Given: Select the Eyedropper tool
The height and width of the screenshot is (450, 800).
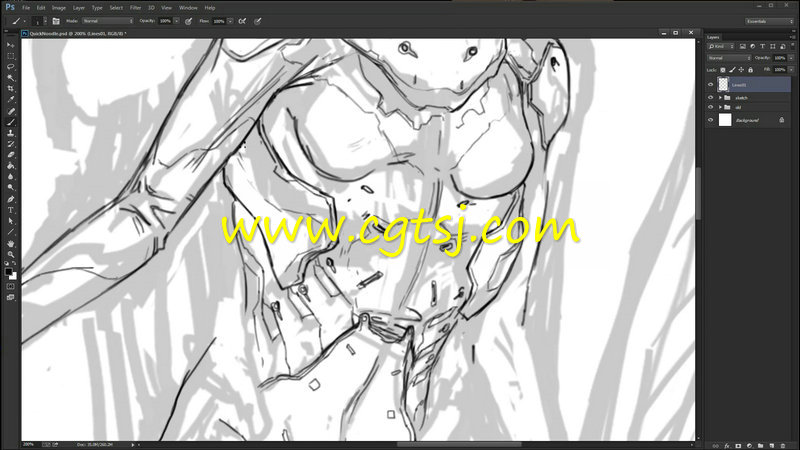Looking at the screenshot, I should tap(10, 100).
